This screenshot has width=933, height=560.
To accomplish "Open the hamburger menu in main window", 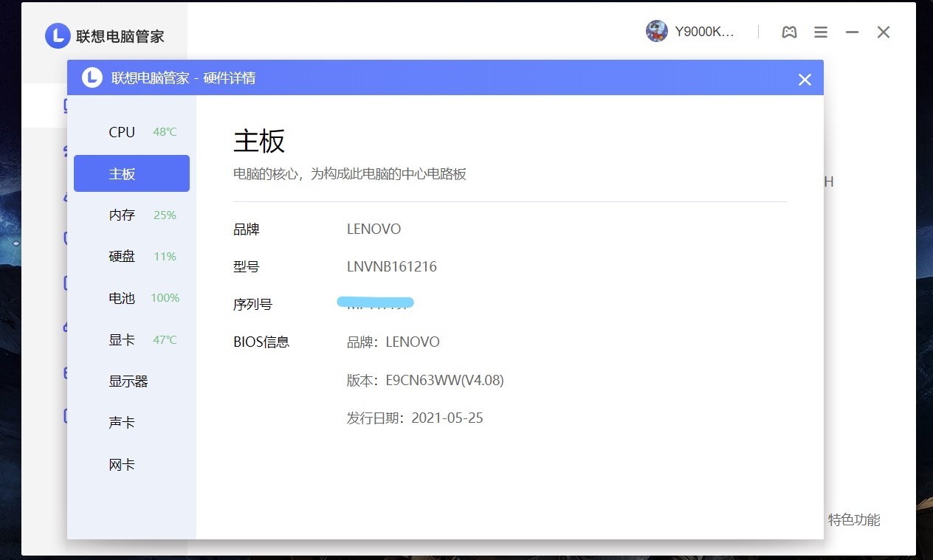I will (x=821, y=32).
